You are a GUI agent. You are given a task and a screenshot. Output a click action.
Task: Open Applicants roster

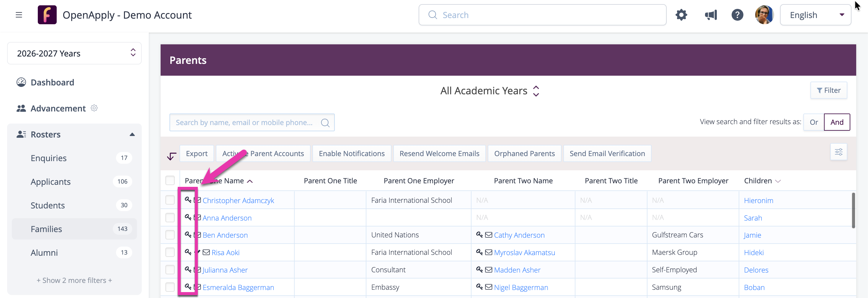74,182
